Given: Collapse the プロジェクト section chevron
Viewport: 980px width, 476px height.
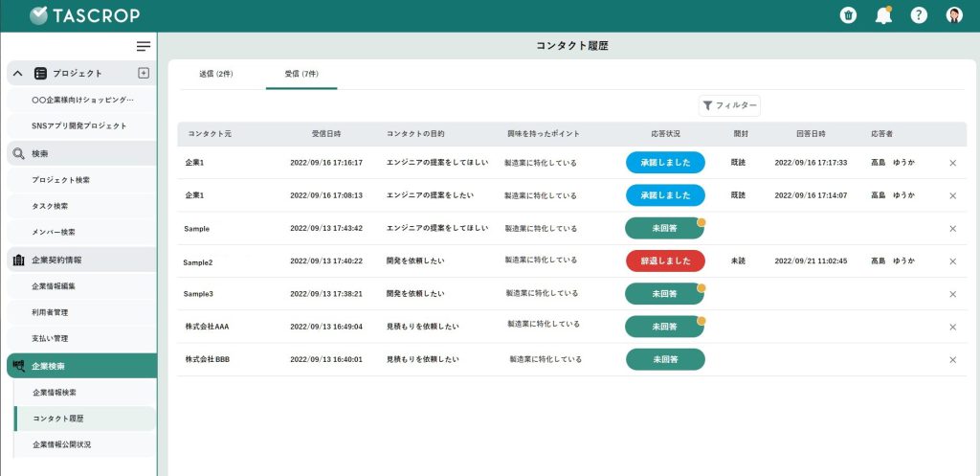Looking at the screenshot, I should (18, 74).
